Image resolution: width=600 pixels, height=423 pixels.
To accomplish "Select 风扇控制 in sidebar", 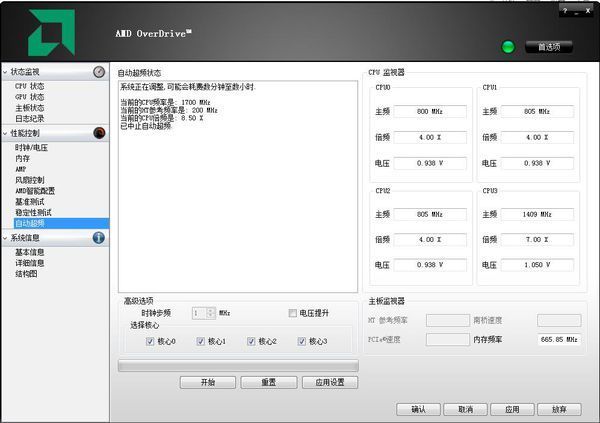I will pyautogui.click(x=29, y=180).
